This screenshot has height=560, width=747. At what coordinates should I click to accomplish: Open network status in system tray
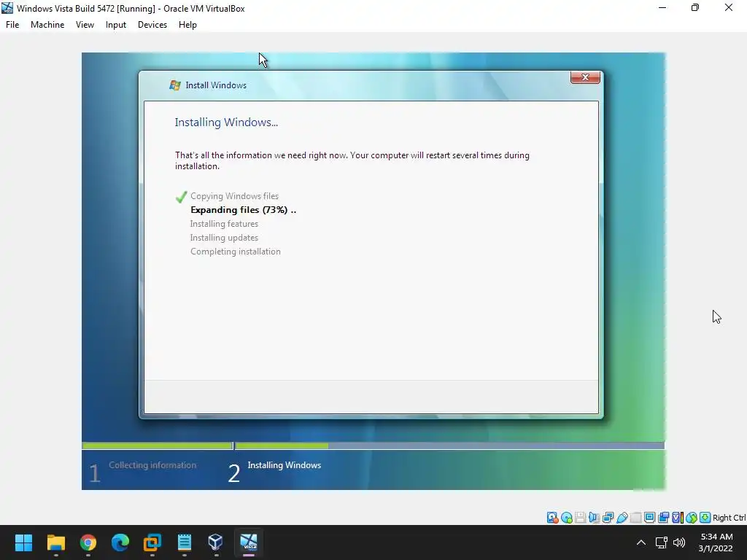coord(661,542)
